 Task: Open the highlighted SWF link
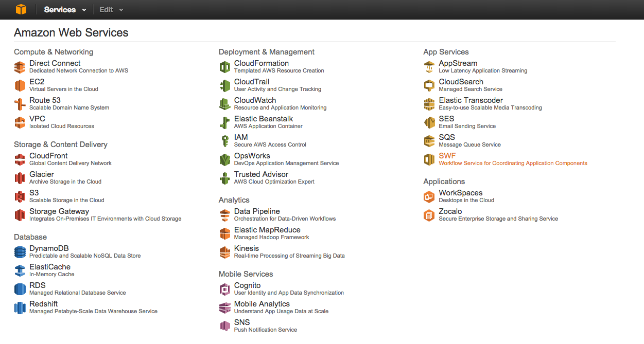[x=447, y=156]
